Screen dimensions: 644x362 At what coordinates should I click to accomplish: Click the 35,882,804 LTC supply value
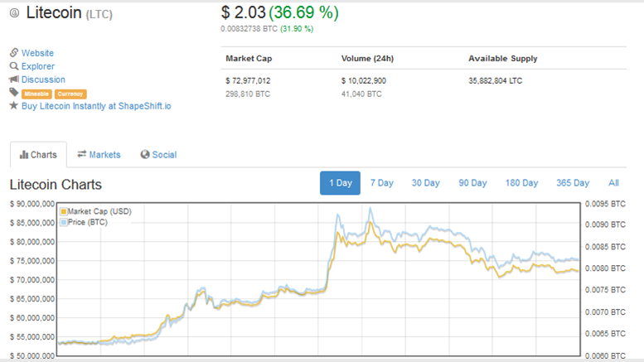pyautogui.click(x=496, y=81)
